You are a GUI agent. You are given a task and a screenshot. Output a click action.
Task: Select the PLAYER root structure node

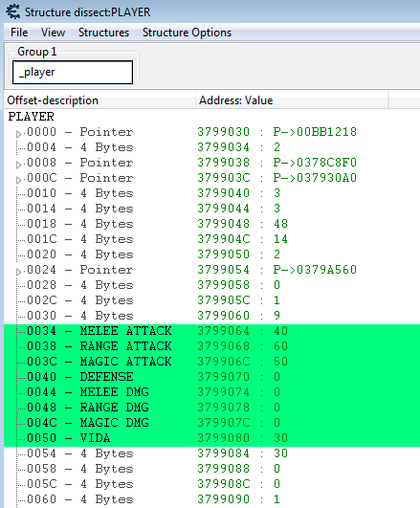pyautogui.click(x=32, y=117)
